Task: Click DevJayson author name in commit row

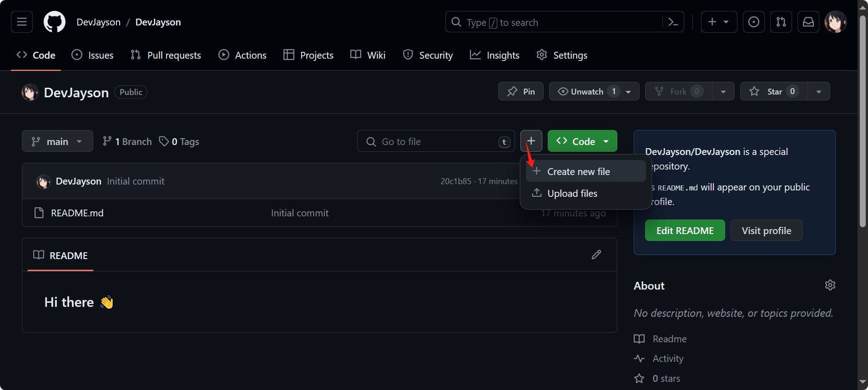Action: coord(79,181)
